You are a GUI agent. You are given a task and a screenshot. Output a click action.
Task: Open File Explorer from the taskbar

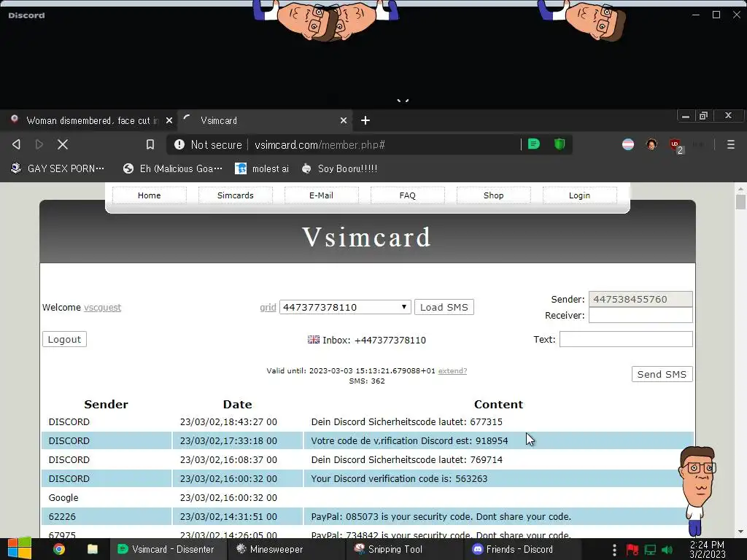(x=93, y=549)
